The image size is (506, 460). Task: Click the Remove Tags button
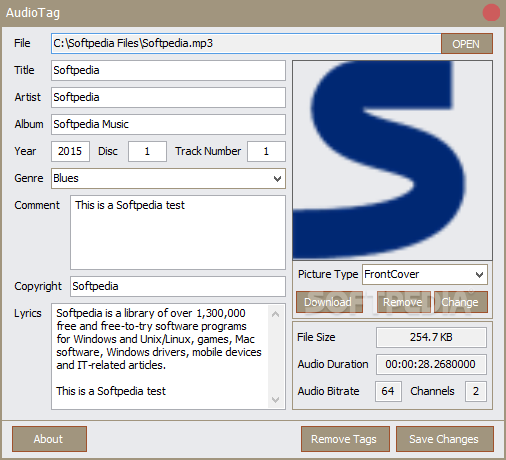coord(345,439)
